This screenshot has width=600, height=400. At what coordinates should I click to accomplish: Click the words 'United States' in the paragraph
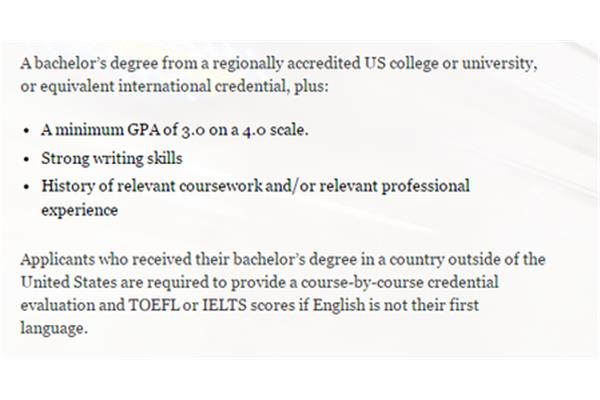coord(68,282)
